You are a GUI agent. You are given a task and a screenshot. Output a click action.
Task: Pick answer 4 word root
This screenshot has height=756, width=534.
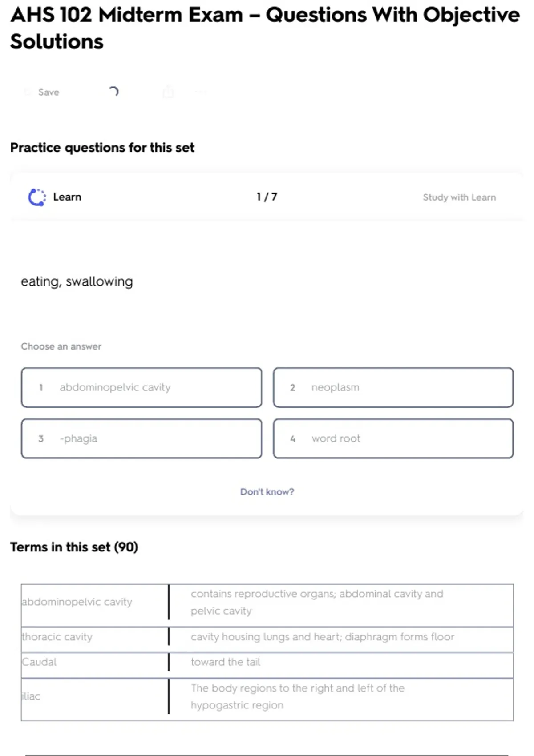pyautogui.click(x=393, y=438)
